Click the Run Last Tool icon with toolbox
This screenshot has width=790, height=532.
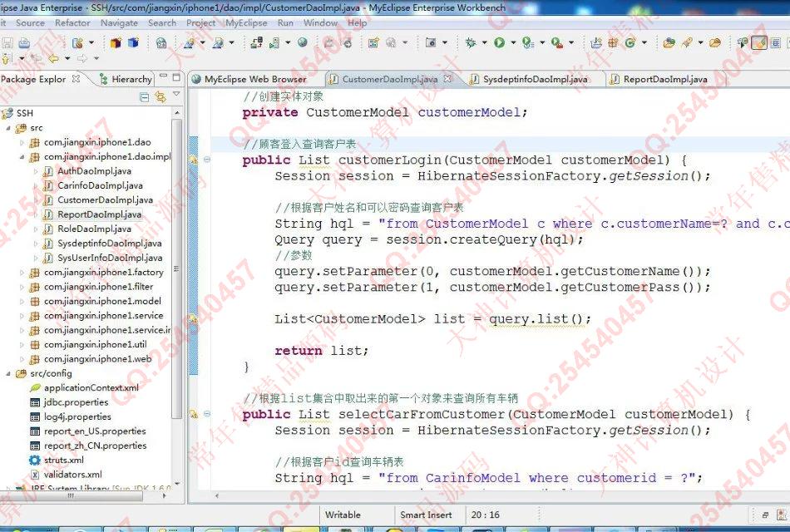pyautogui.click(x=556, y=43)
